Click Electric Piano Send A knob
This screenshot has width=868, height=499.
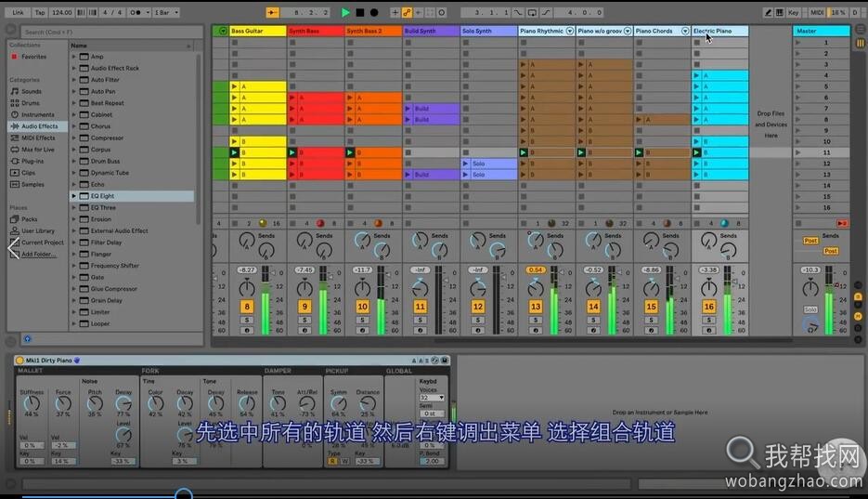[708, 241]
